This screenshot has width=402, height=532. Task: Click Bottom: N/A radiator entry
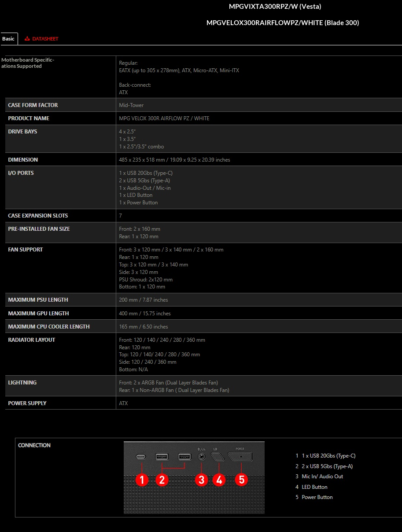pos(133,369)
